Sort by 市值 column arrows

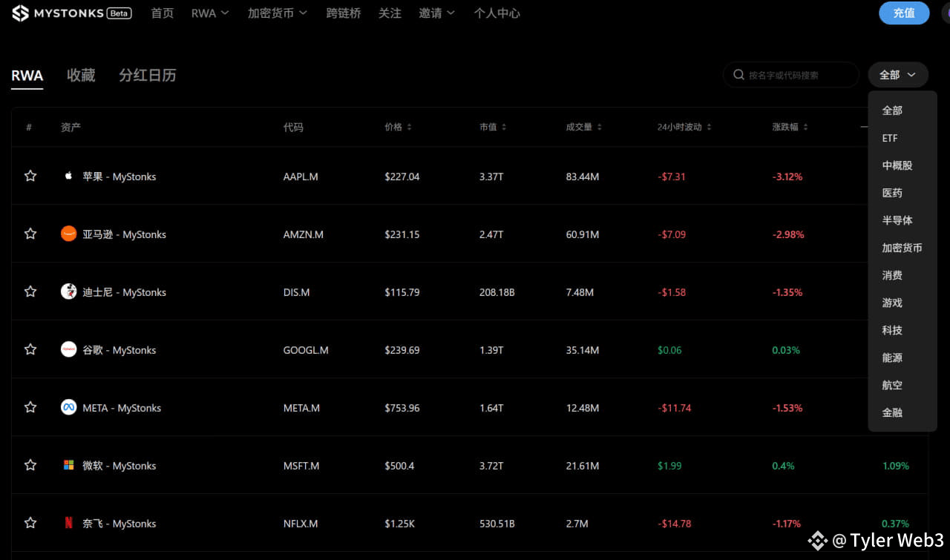tap(504, 128)
